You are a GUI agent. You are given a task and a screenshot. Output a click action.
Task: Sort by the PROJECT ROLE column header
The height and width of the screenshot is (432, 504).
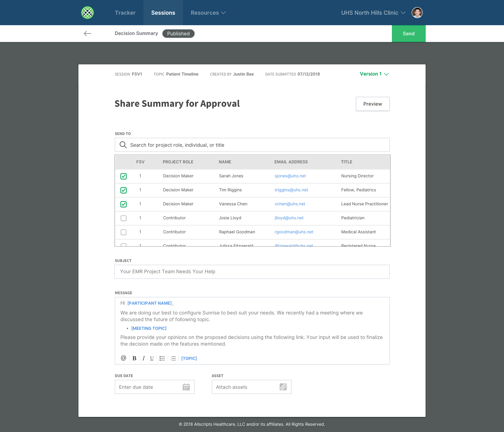[178, 162]
